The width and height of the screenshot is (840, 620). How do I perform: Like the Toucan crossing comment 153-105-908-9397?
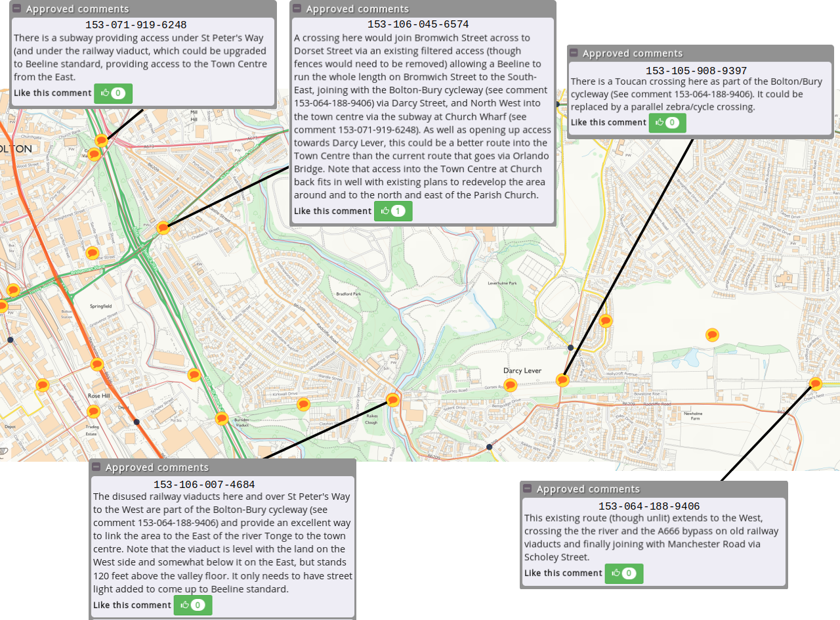tap(667, 123)
